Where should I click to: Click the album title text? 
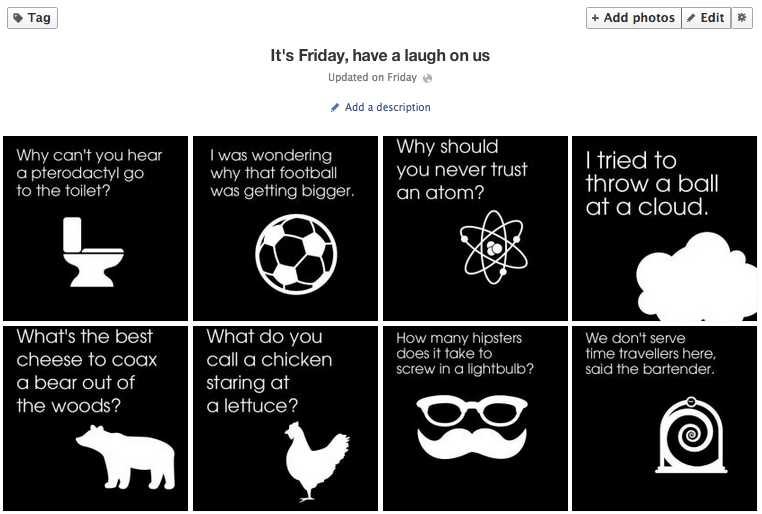click(380, 55)
